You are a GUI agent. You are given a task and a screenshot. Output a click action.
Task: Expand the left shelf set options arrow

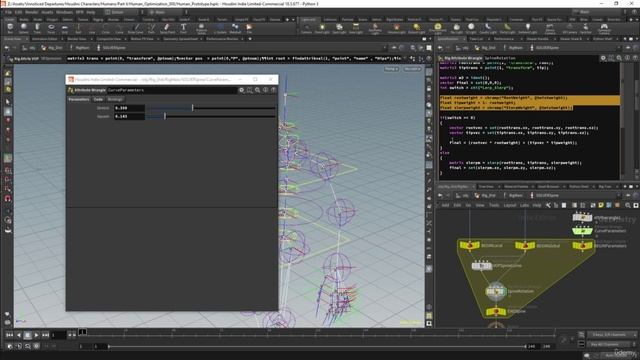pos(293,19)
